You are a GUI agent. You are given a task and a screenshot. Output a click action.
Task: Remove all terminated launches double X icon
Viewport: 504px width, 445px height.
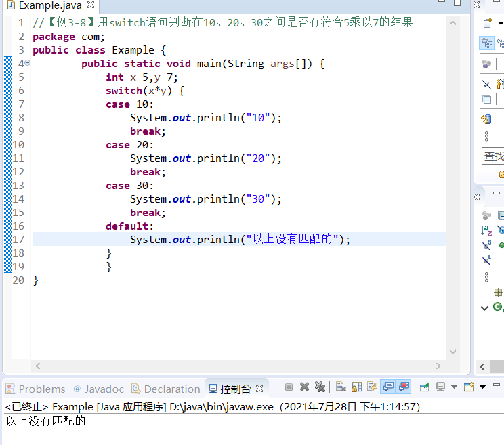tap(320, 387)
